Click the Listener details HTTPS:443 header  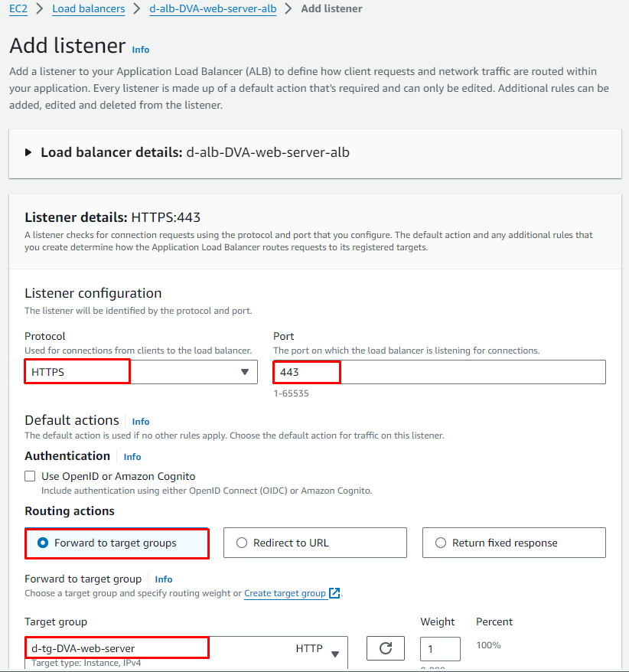coord(112,217)
